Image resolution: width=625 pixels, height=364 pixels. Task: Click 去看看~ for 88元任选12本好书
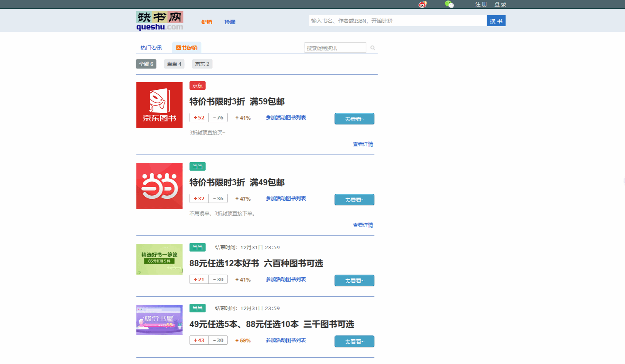(354, 280)
